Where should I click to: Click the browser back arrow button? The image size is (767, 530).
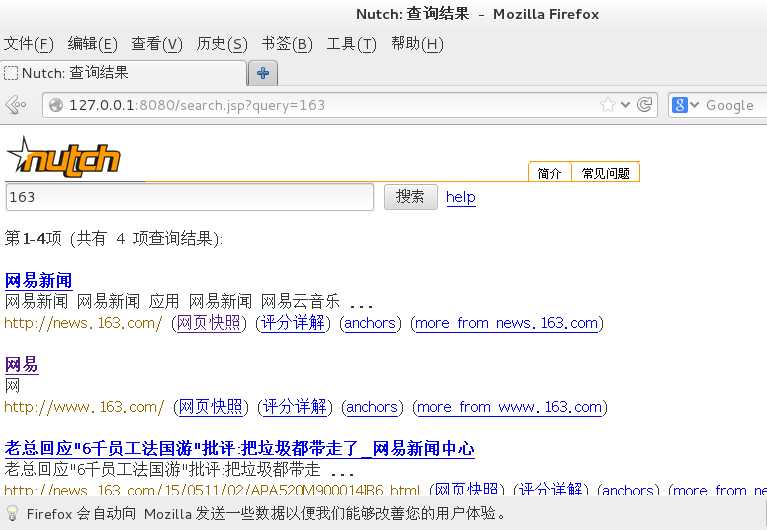16,105
